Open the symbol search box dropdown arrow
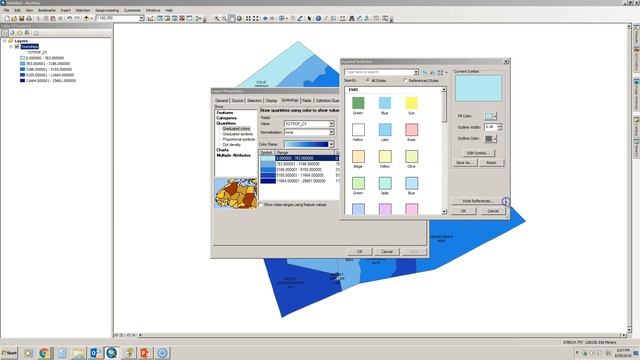This screenshot has height=360, width=640. click(416, 72)
